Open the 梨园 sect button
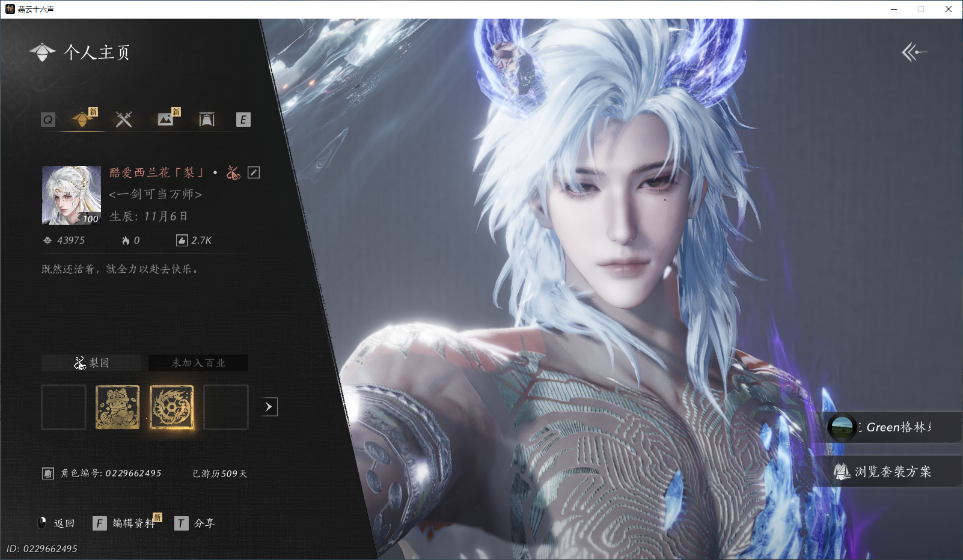 [91, 363]
